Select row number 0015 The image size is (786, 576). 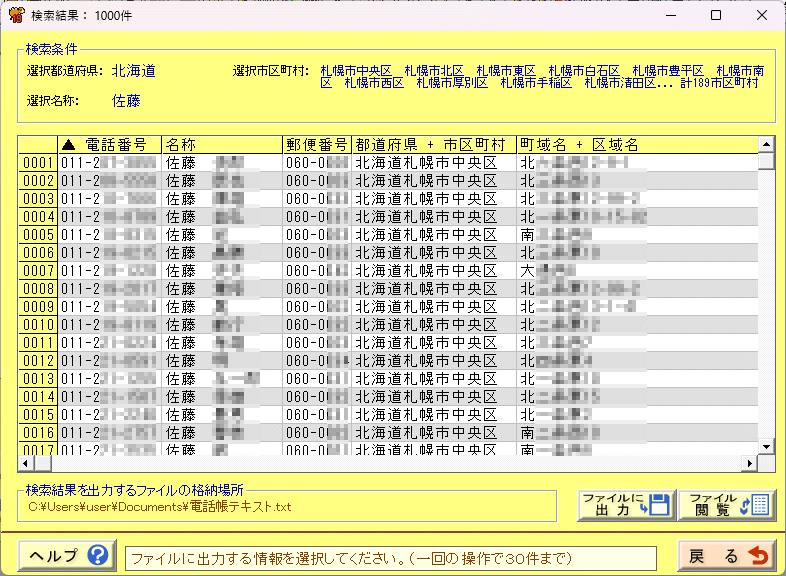coord(38,416)
